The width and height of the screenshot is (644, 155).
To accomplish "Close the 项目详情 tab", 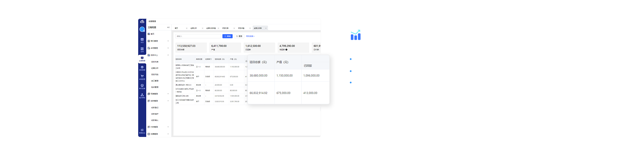I will (250, 28).
